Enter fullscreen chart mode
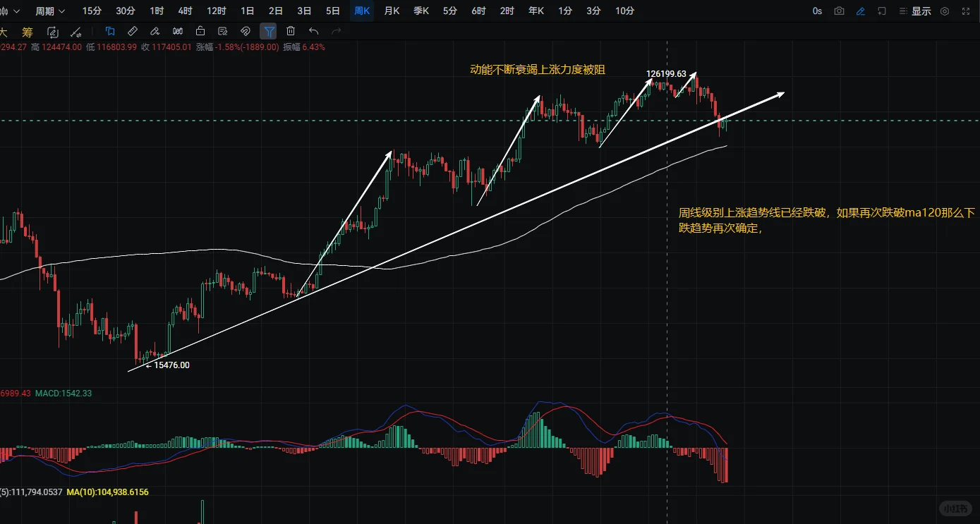The height and width of the screenshot is (524, 980). click(x=965, y=11)
